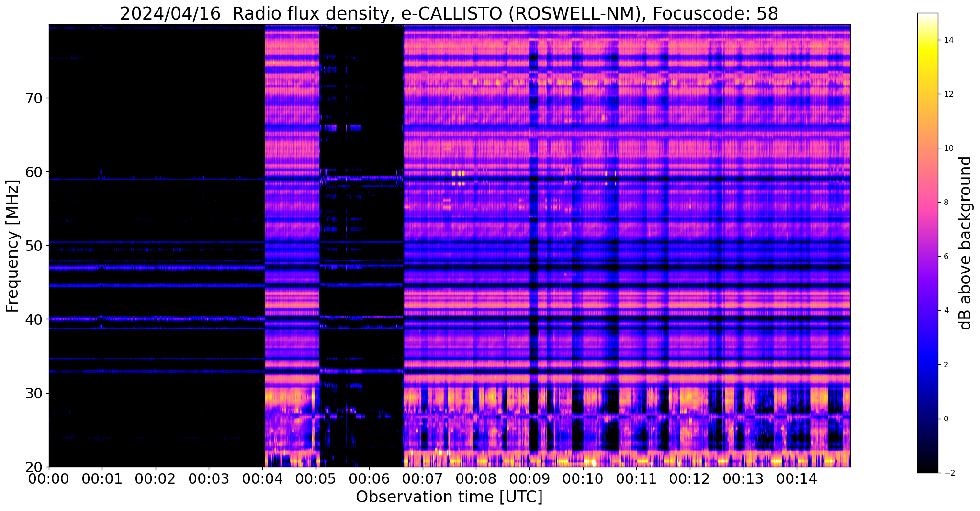Click the 'dB above background' colorbar label
The image size is (980, 511).
tap(966, 243)
